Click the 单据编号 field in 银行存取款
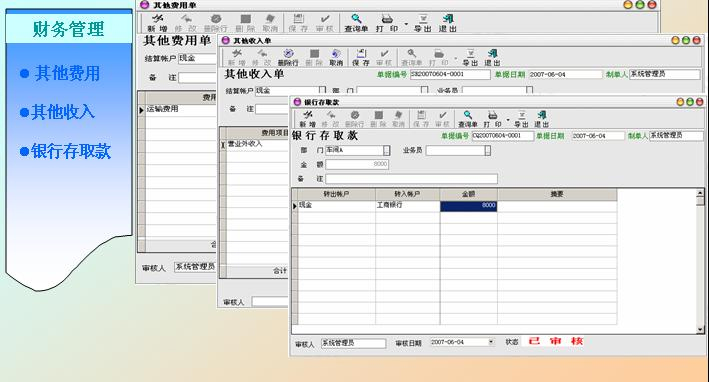The height and width of the screenshot is (382, 709). pos(503,136)
